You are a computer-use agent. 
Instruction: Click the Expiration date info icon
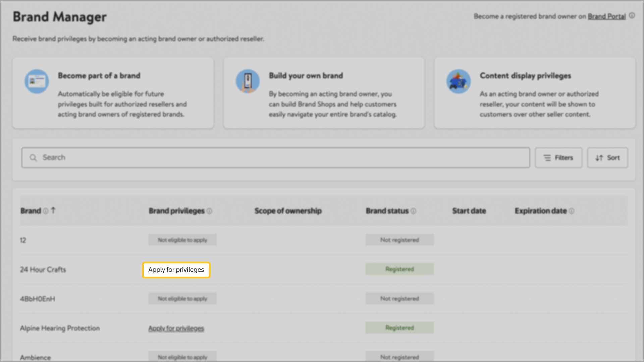[x=572, y=211]
